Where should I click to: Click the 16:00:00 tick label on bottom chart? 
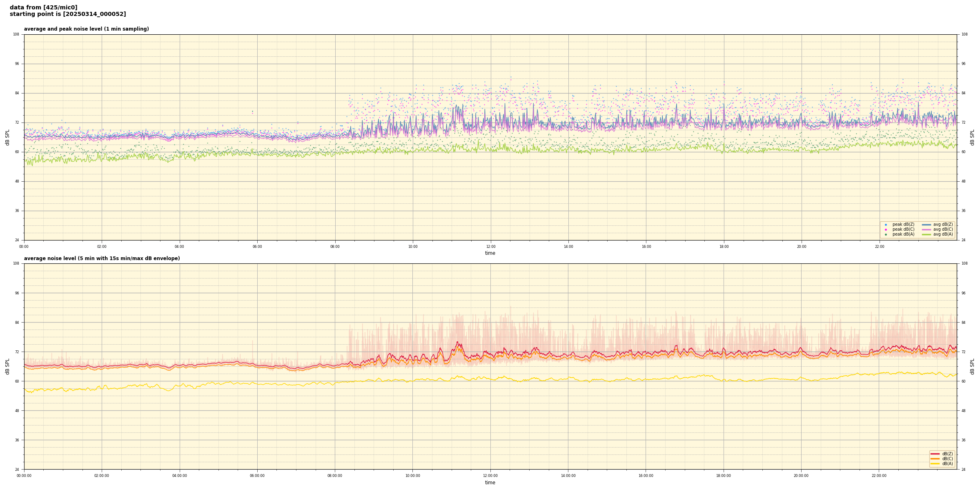pyautogui.click(x=646, y=476)
